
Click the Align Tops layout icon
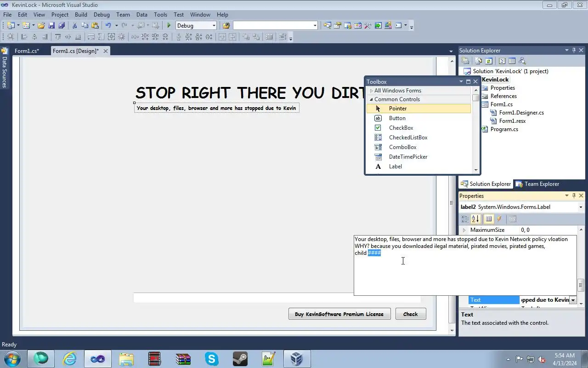(x=58, y=37)
